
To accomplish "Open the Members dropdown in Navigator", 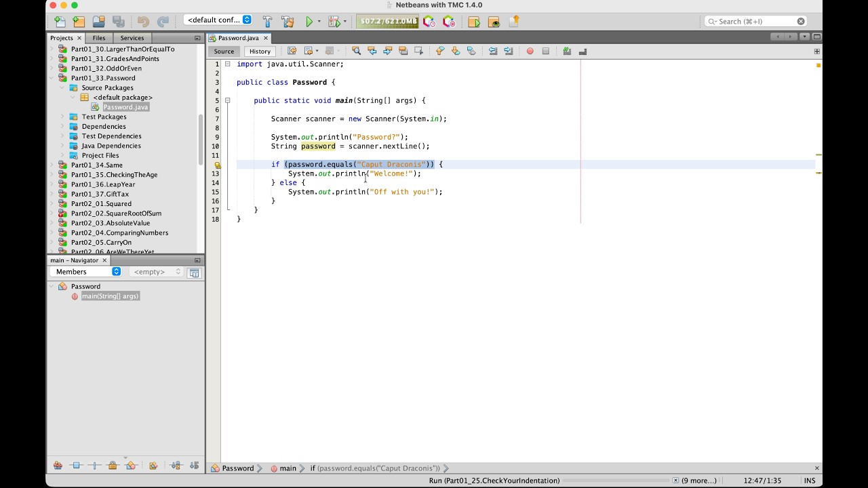I will coord(87,272).
